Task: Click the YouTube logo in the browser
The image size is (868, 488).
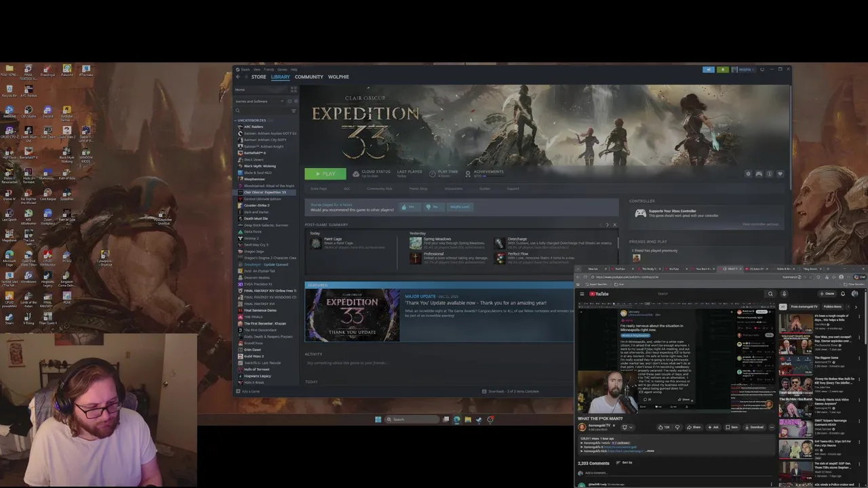Action: click(x=599, y=294)
